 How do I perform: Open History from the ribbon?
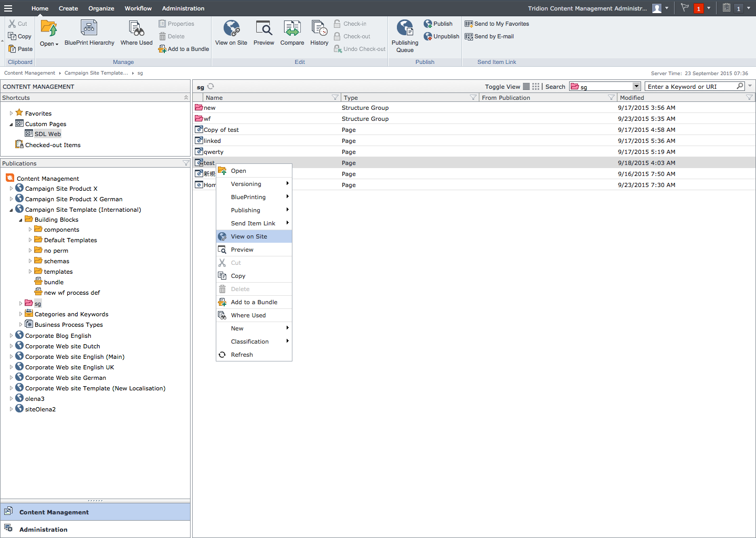(319, 28)
